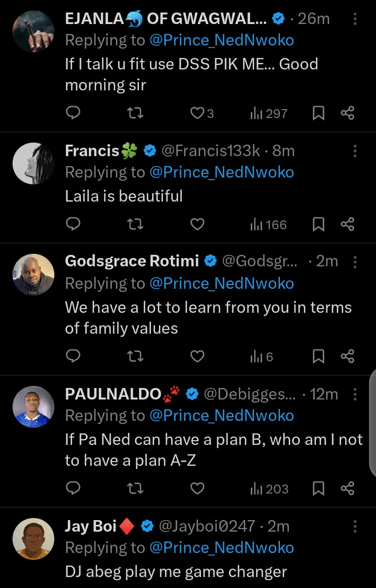
Task: Open the @Francis133k profile handle
Action: pyautogui.click(x=210, y=151)
